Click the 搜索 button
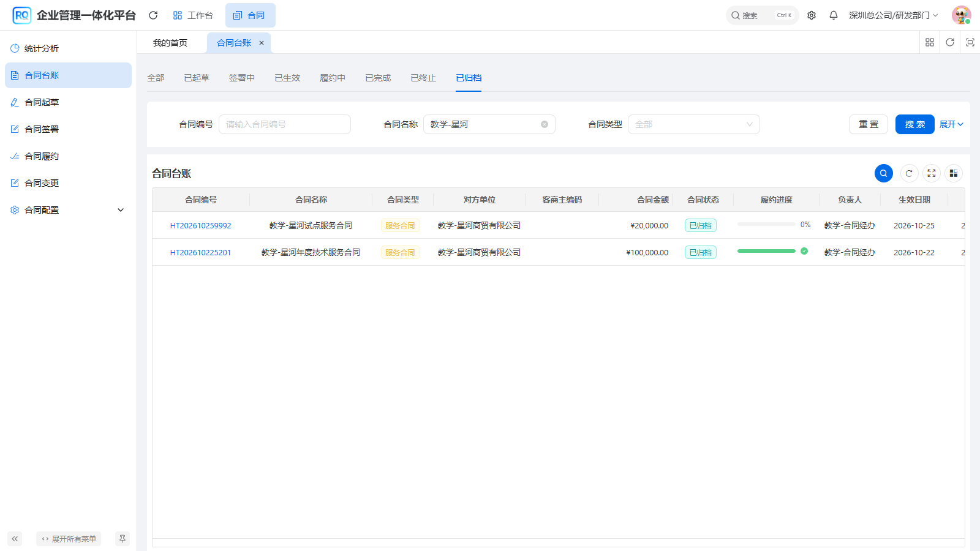Viewport: 980px width, 551px height. [x=915, y=124]
